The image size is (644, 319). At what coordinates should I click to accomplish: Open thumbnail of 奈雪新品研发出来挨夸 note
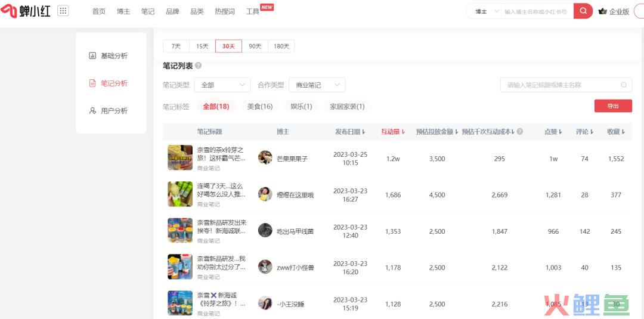pos(180,230)
